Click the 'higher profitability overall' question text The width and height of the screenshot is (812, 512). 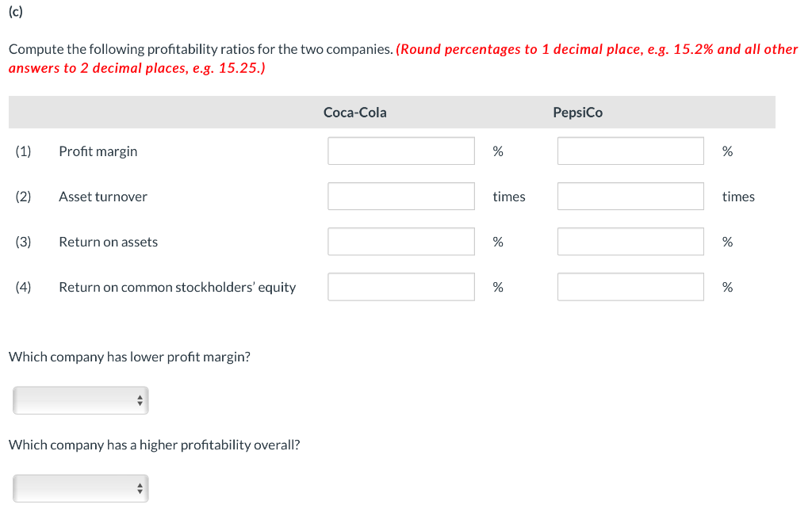click(x=154, y=445)
